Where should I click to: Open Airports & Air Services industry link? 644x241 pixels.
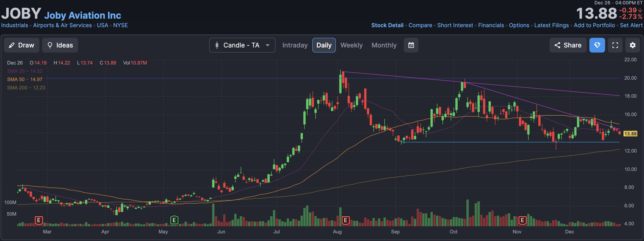click(62, 25)
